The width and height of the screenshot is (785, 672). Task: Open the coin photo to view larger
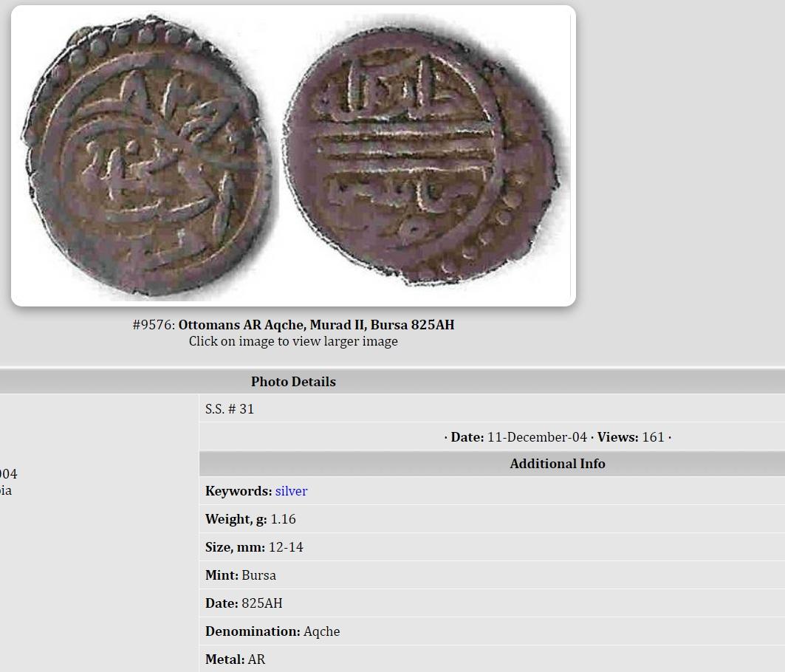(293, 156)
